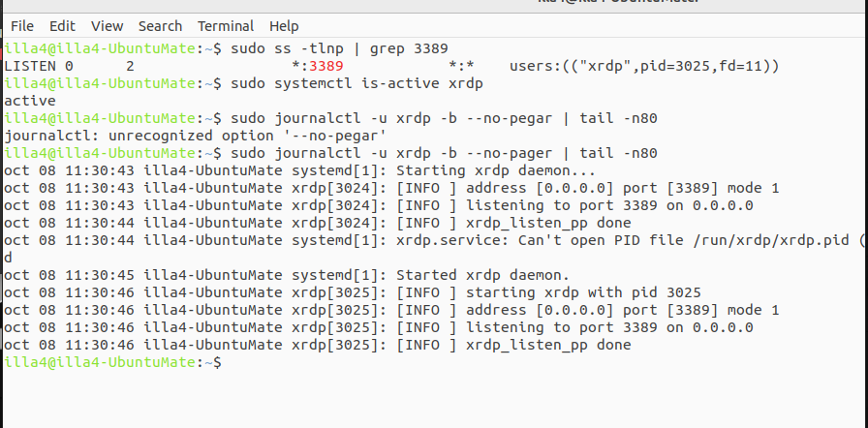The width and height of the screenshot is (868, 428).
Task: Open the Search menu
Action: tap(160, 26)
